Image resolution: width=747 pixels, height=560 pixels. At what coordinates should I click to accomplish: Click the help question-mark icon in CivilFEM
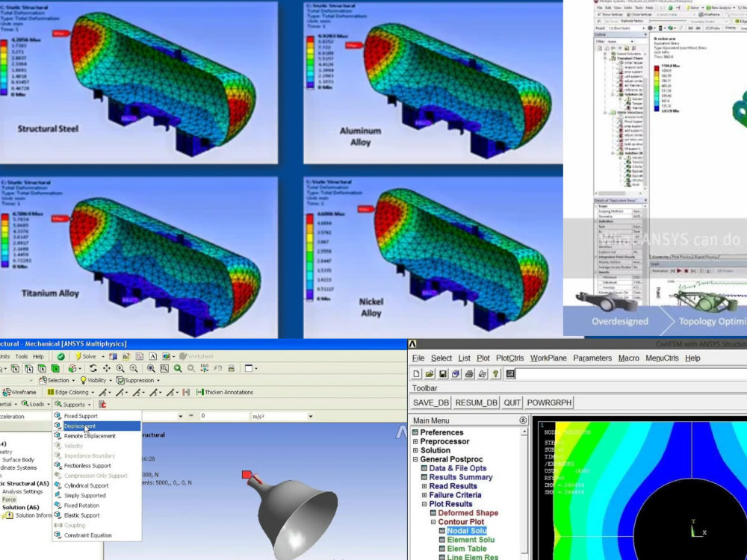(x=495, y=373)
